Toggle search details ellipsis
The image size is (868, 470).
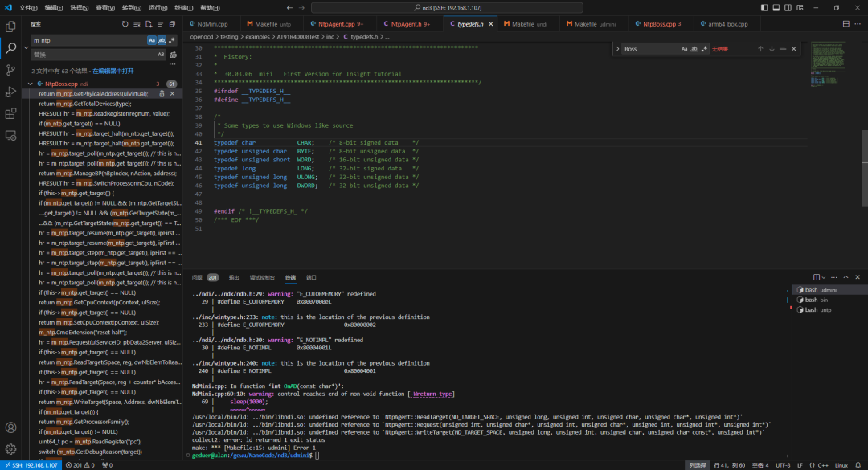173,64
